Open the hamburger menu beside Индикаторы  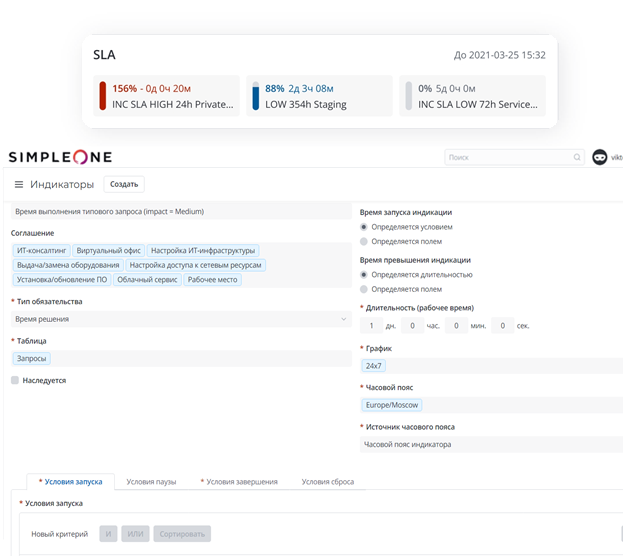[19, 184]
